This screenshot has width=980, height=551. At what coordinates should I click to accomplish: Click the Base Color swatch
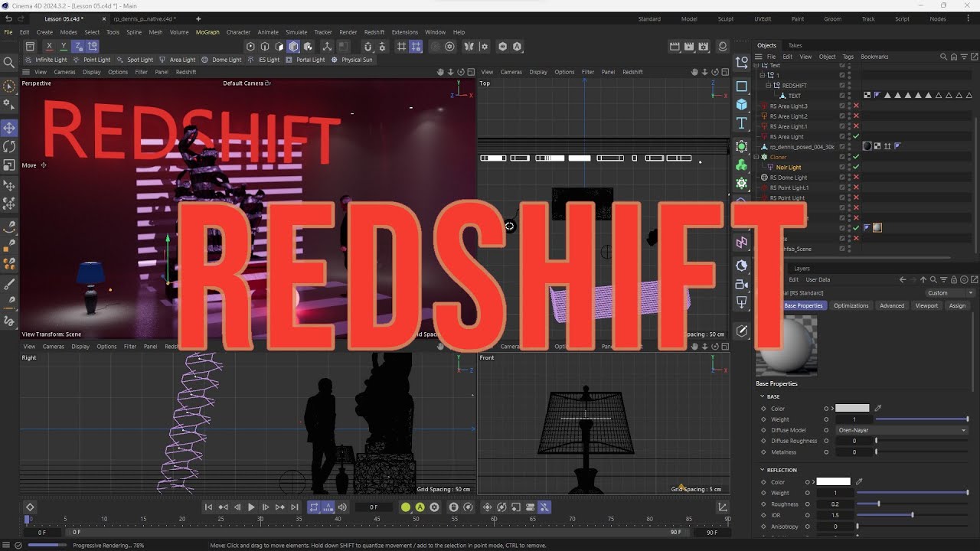click(x=852, y=409)
